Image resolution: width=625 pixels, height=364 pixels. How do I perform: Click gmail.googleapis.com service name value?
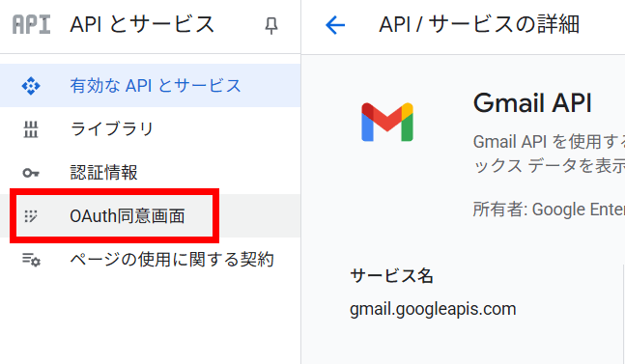pyautogui.click(x=433, y=309)
